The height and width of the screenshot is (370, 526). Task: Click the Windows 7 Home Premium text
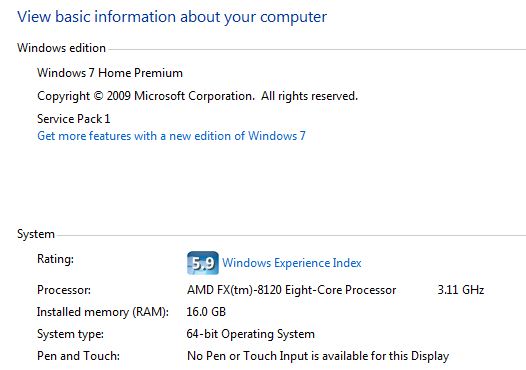[110, 73]
